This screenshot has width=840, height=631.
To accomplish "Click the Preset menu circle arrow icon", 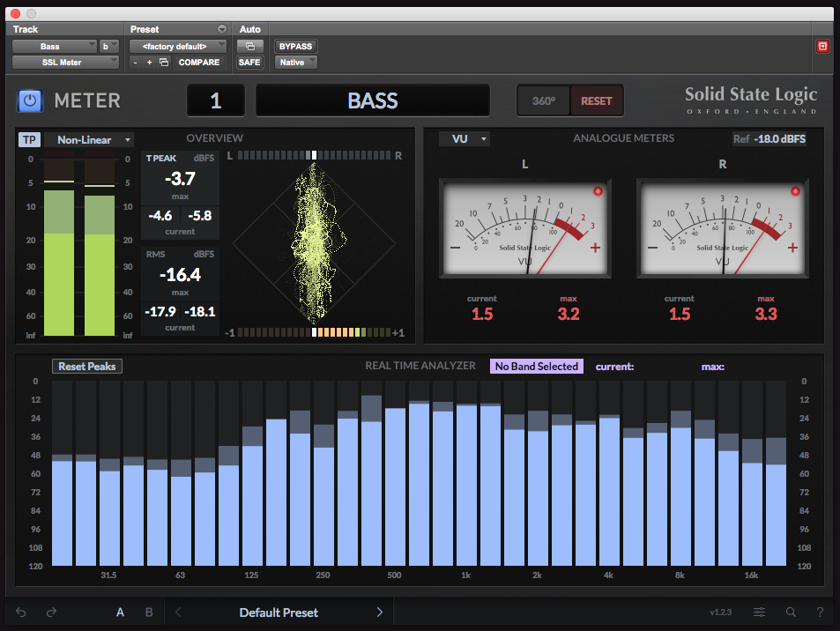I will (x=222, y=29).
